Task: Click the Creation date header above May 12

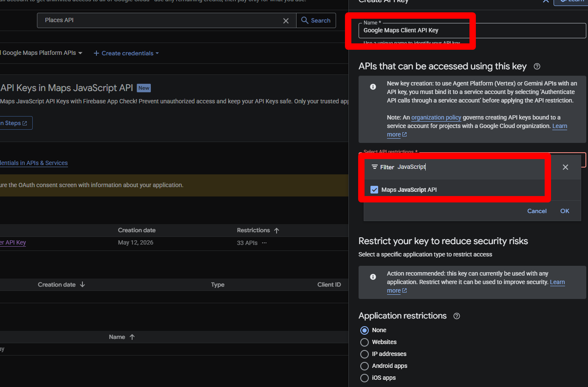Action: pos(137,230)
